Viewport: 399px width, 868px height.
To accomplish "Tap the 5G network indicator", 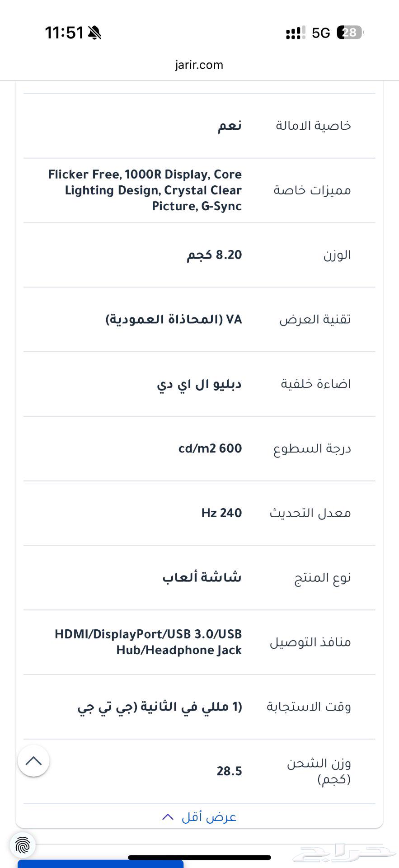I will (321, 33).
